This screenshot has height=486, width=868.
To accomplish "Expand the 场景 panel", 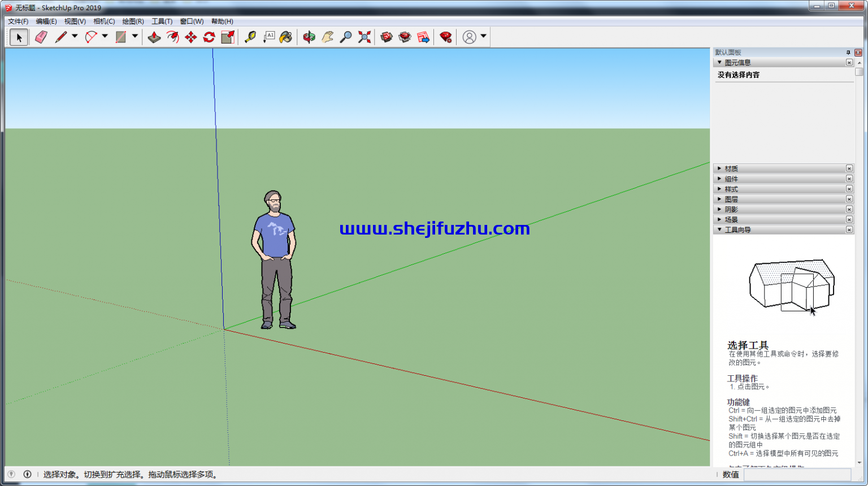I will click(x=719, y=219).
